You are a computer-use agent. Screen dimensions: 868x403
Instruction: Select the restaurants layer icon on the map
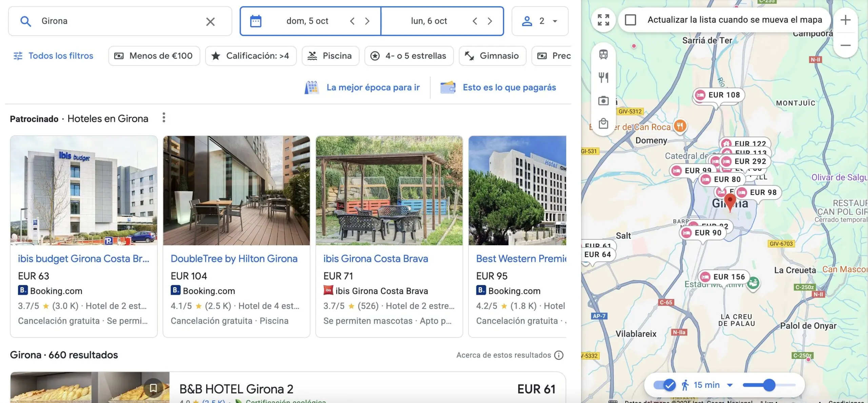603,77
